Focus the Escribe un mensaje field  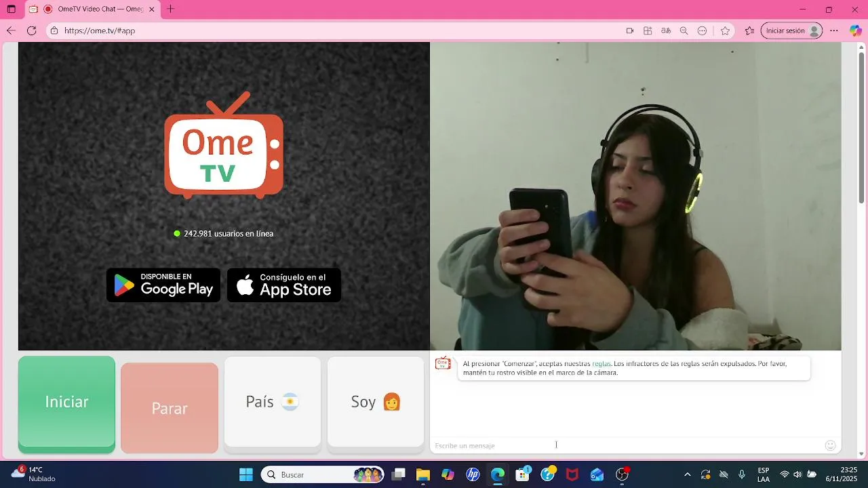point(627,445)
